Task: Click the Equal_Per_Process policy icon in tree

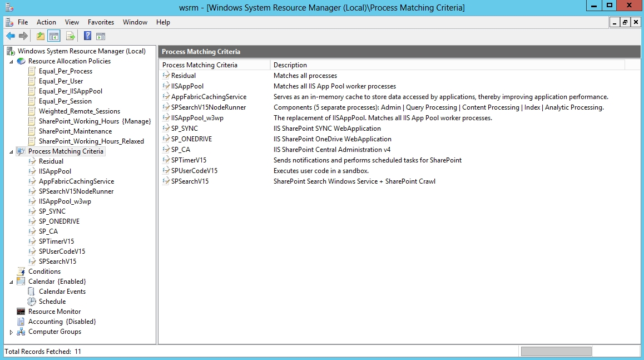Action: coord(32,71)
